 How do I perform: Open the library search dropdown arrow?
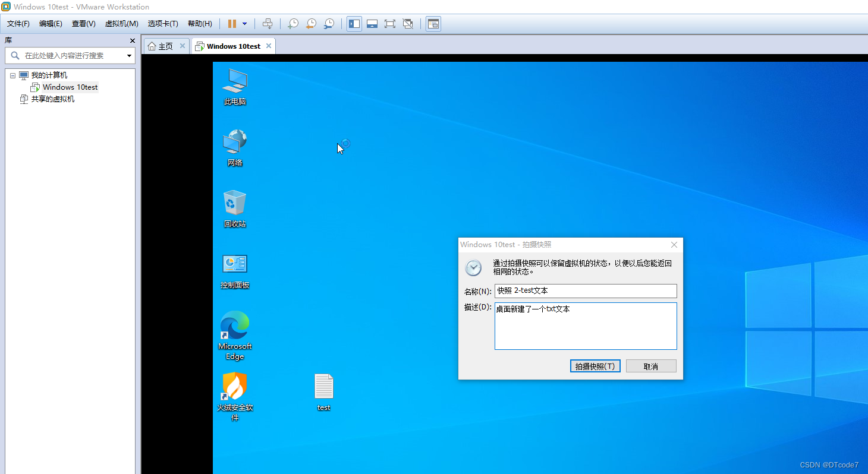tap(129, 56)
